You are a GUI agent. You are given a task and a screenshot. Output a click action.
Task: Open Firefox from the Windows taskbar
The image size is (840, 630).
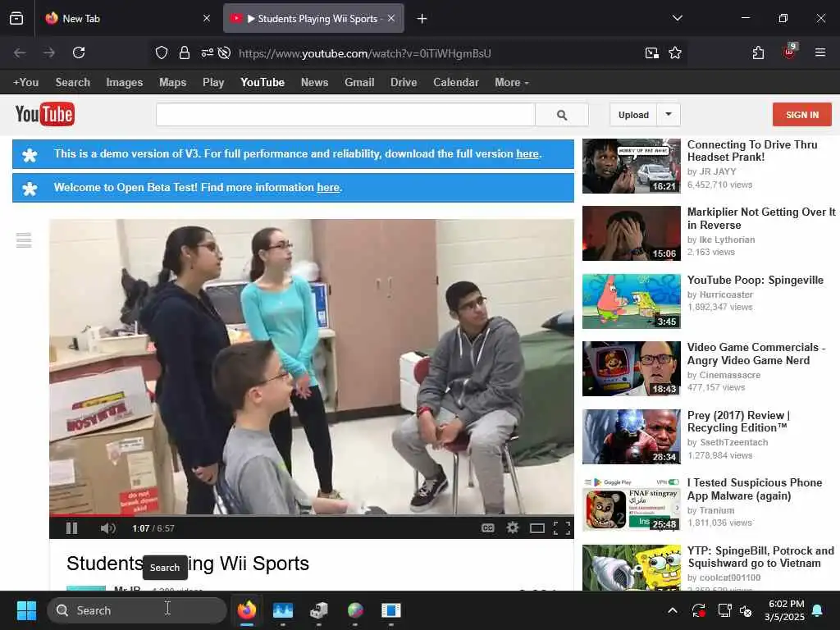point(247,610)
